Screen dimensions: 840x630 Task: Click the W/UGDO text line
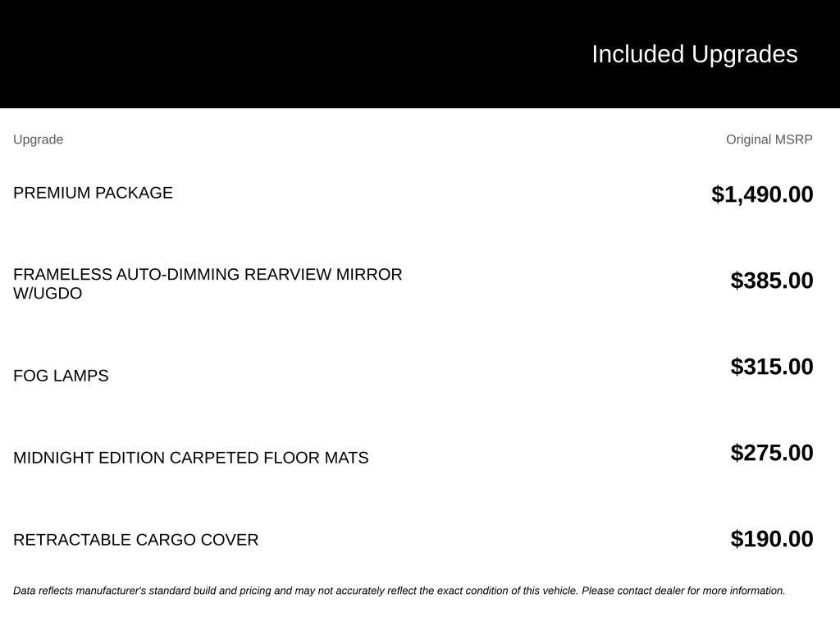point(48,294)
